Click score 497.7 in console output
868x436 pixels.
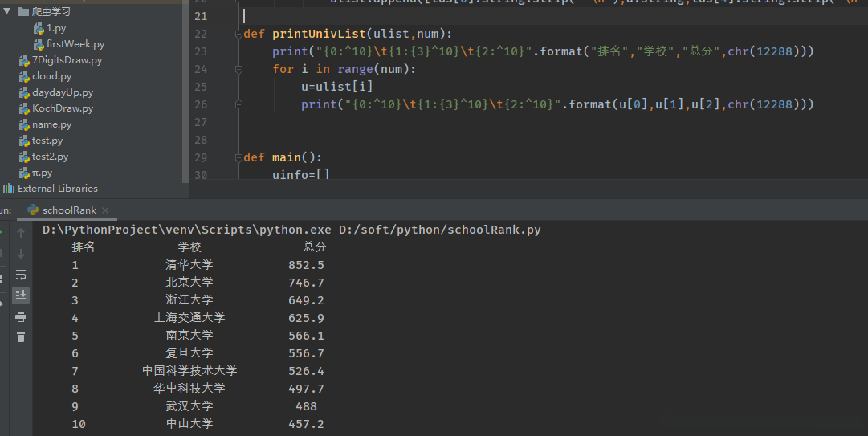coord(306,389)
